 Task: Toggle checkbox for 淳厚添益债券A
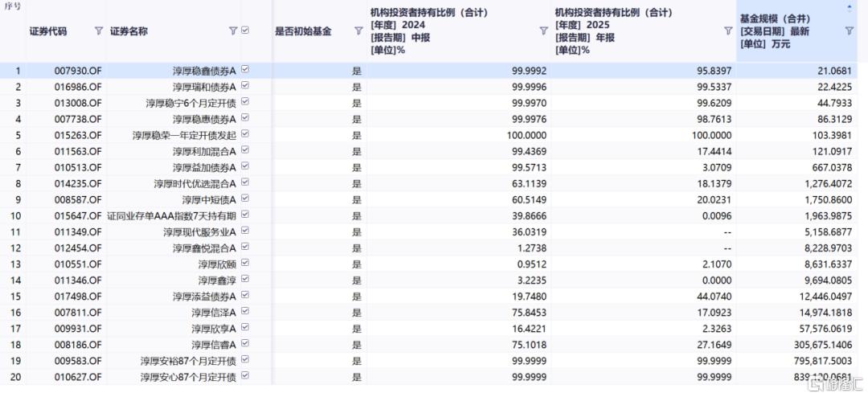[x=245, y=296]
